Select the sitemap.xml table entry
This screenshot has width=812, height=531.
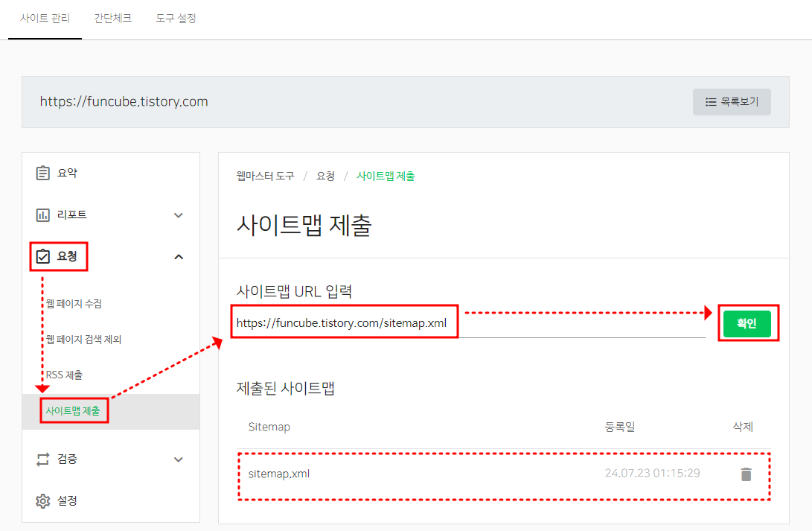point(278,474)
